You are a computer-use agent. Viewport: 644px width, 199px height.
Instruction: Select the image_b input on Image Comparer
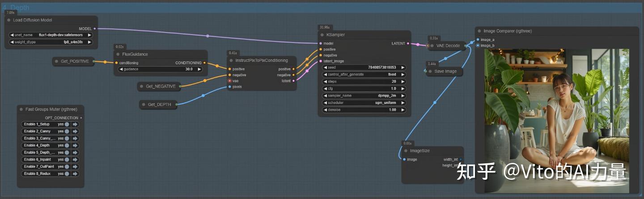[x=478, y=46]
